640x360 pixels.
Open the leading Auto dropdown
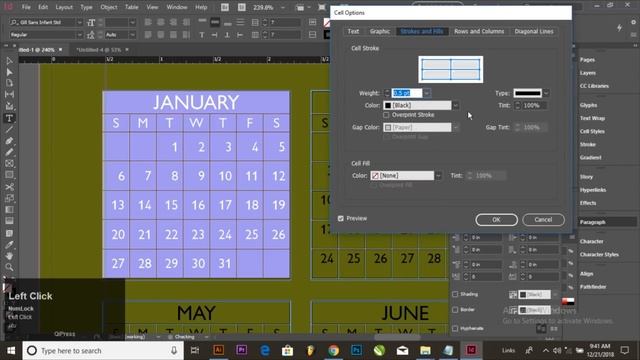tap(132, 35)
